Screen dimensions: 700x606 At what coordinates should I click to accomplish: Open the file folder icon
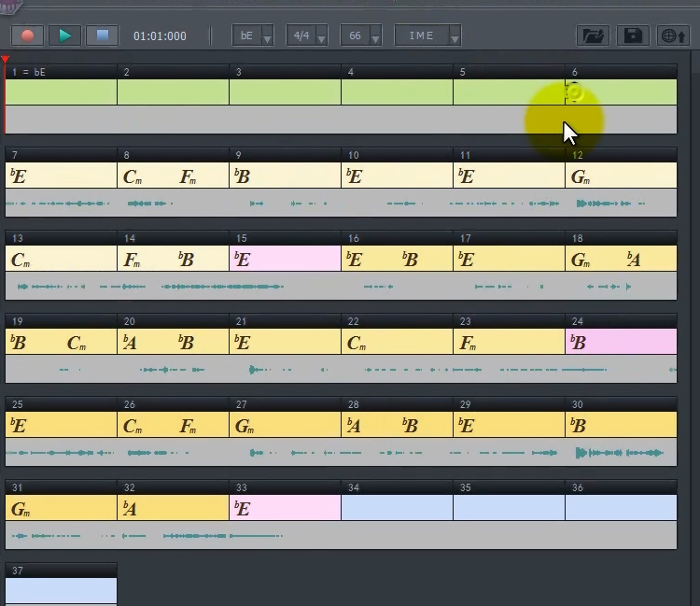592,35
